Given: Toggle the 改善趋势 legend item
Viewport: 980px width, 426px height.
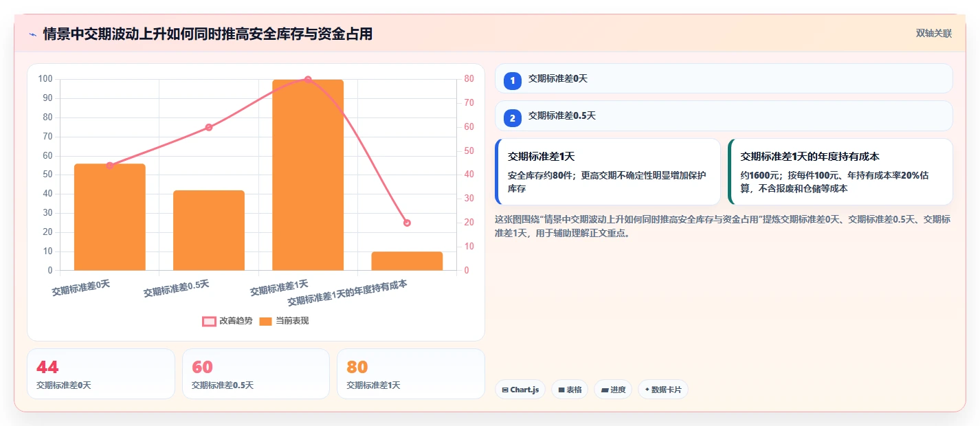Looking at the screenshot, I should click(227, 321).
